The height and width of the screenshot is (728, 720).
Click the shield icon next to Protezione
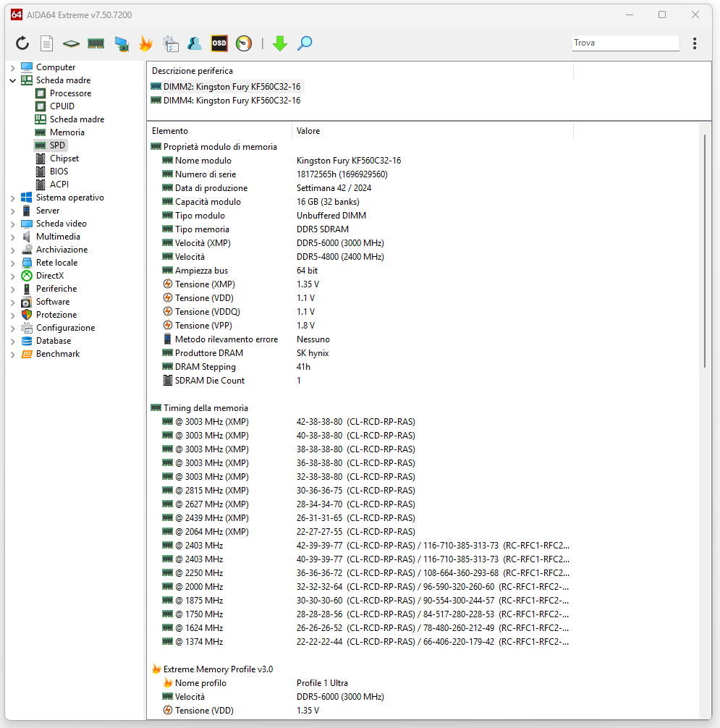[x=27, y=314]
